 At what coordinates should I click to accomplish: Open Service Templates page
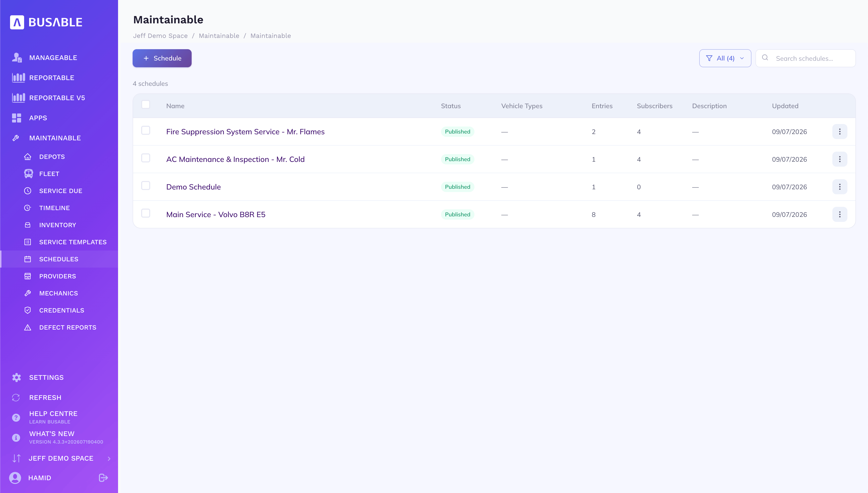click(x=73, y=242)
